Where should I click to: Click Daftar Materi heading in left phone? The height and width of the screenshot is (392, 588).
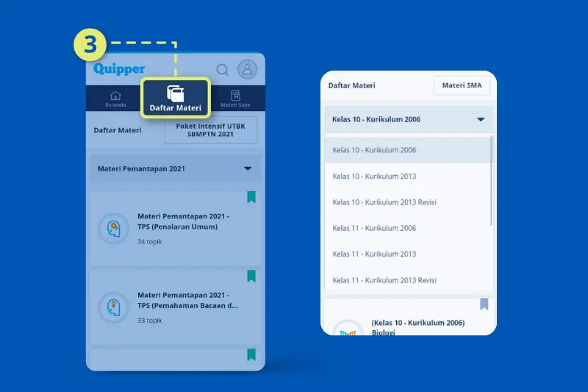pos(118,130)
